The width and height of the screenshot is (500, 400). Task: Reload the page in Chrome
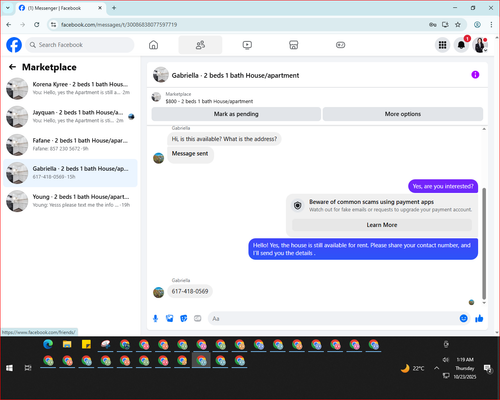tap(37, 24)
